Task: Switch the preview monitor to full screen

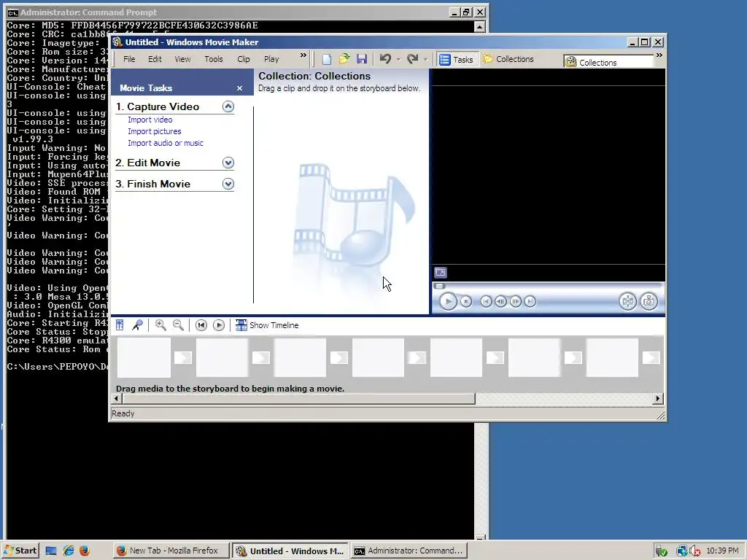Action: tap(441, 273)
